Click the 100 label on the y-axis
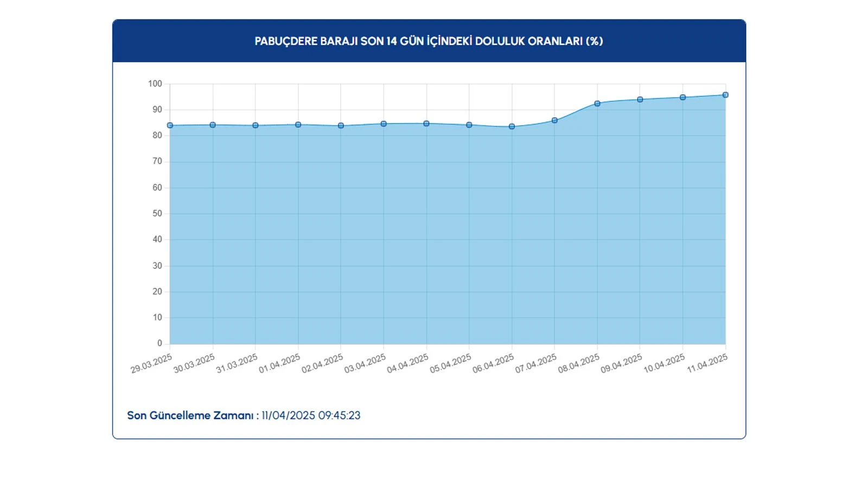This screenshot has width=868, height=488. (155, 84)
